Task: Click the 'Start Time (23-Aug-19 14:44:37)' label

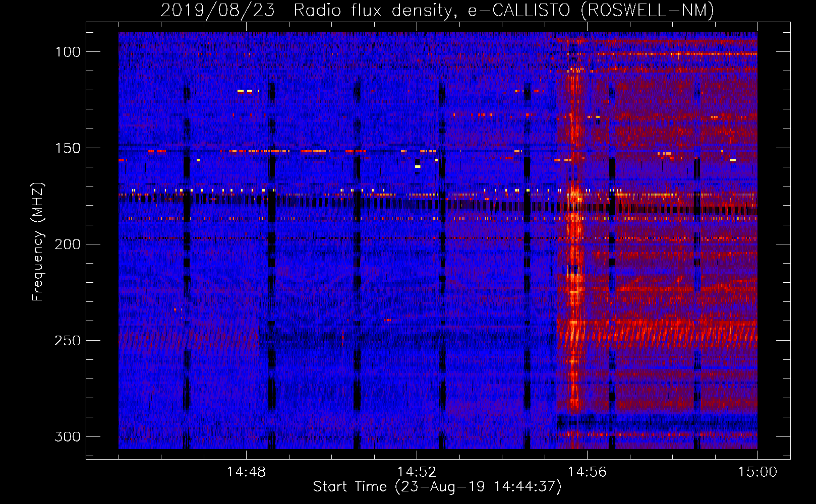Action: pos(437,487)
